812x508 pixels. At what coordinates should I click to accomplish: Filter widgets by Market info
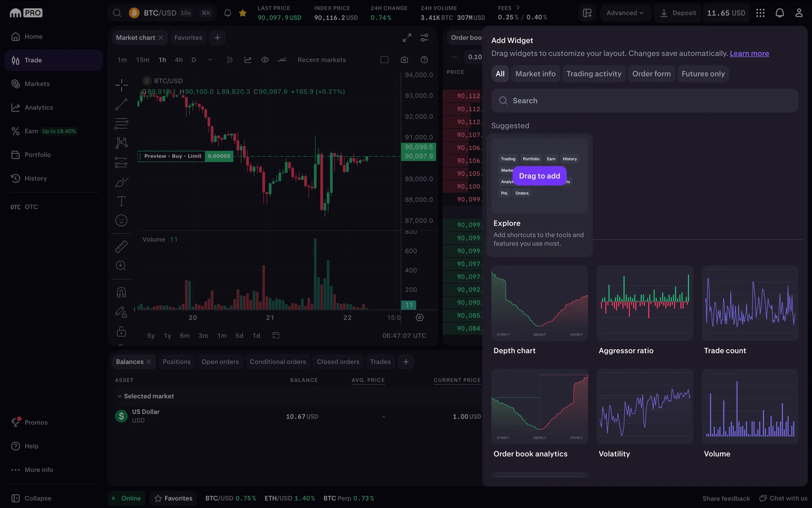point(535,74)
